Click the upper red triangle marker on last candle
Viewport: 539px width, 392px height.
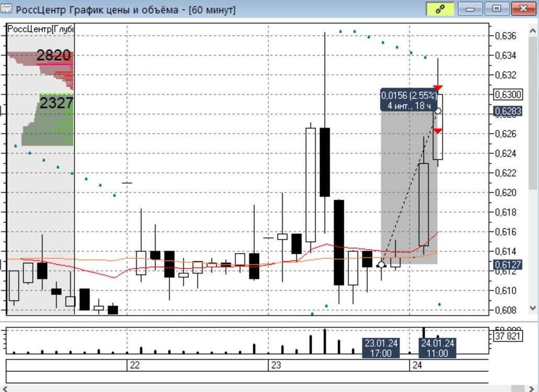(437, 88)
